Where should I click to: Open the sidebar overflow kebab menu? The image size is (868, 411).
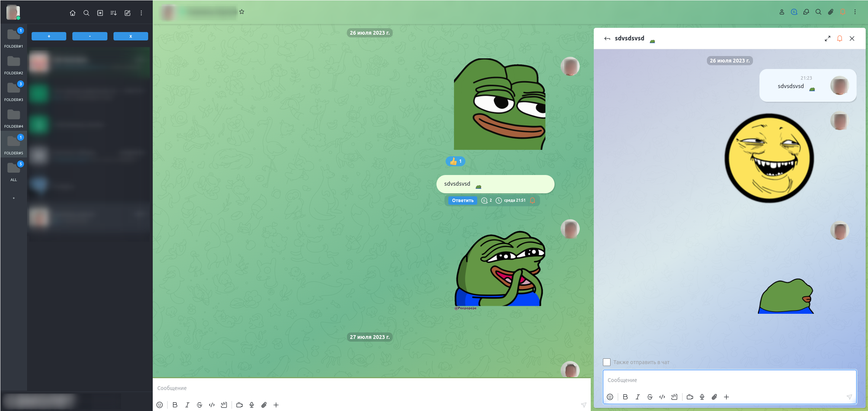tap(141, 13)
